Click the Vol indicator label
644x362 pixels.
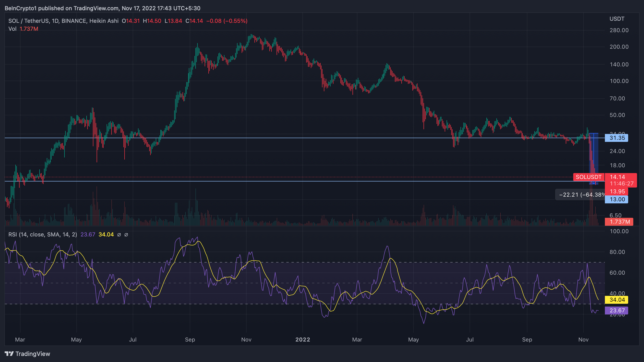(x=12, y=29)
